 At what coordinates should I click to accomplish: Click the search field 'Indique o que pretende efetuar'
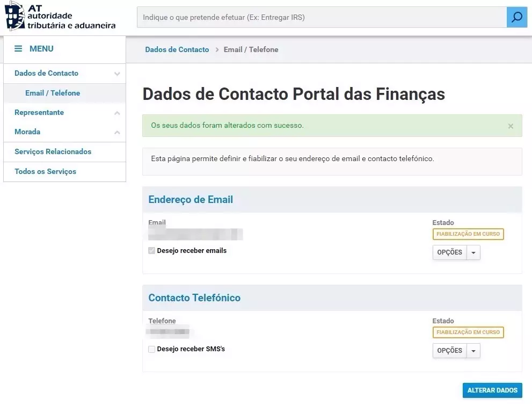pyautogui.click(x=322, y=17)
